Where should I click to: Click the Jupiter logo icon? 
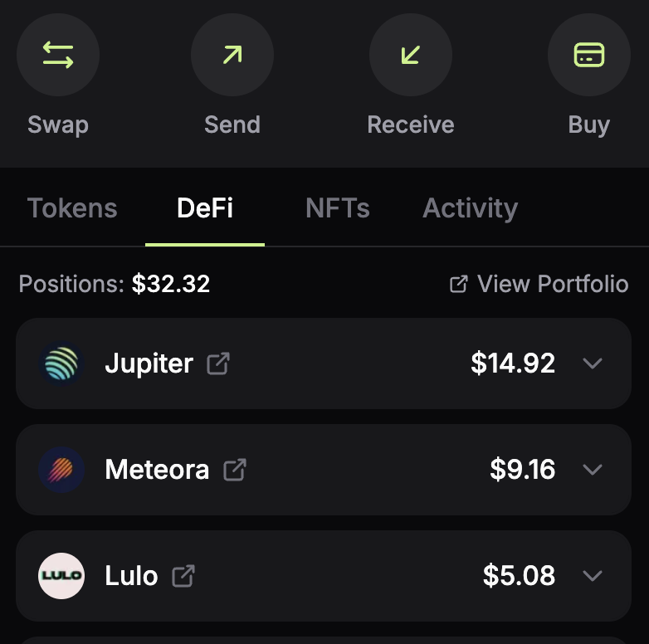point(61,363)
